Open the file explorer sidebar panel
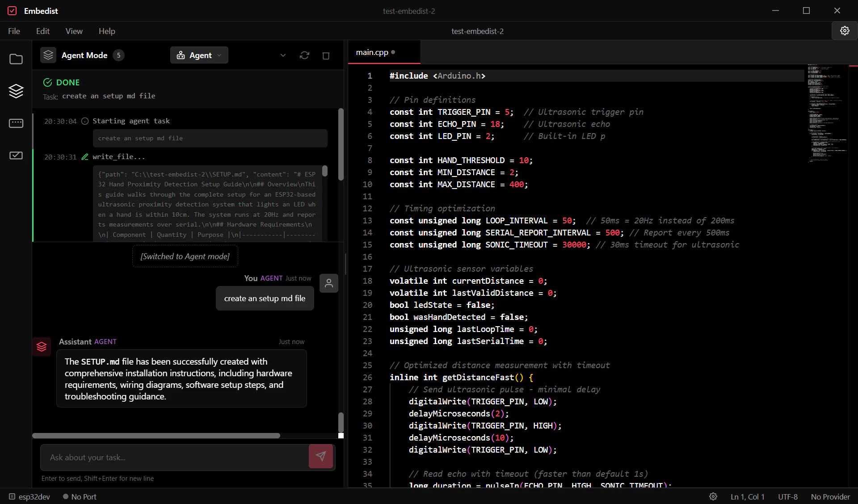The height and width of the screenshot is (504, 858). click(16, 59)
